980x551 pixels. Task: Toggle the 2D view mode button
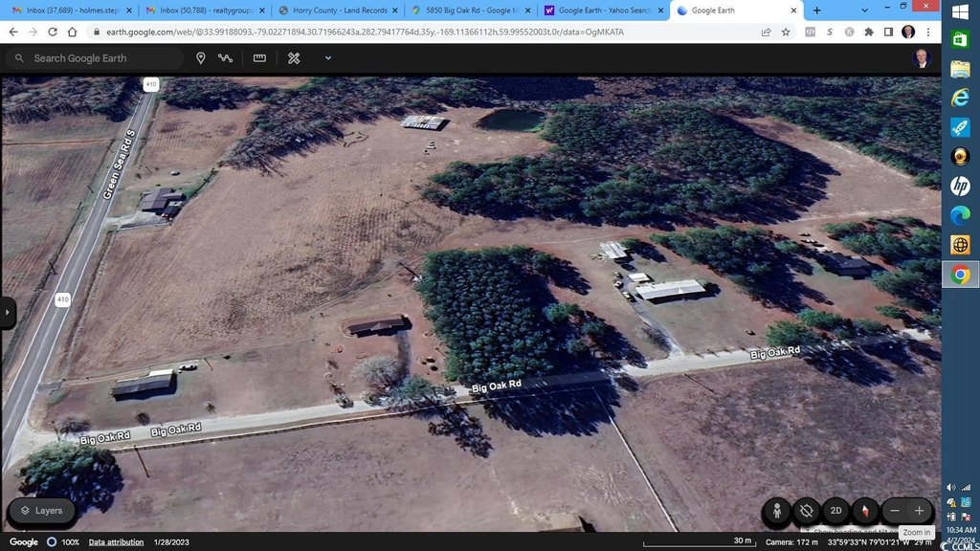point(835,511)
